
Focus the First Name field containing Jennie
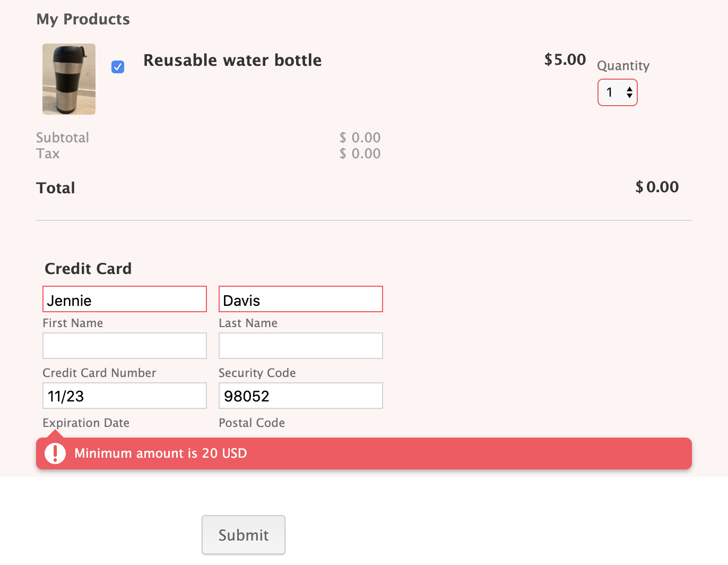click(124, 299)
